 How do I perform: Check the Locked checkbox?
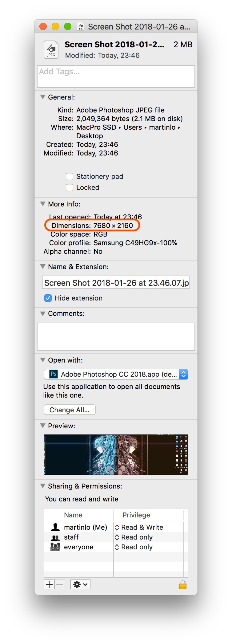[x=70, y=187]
